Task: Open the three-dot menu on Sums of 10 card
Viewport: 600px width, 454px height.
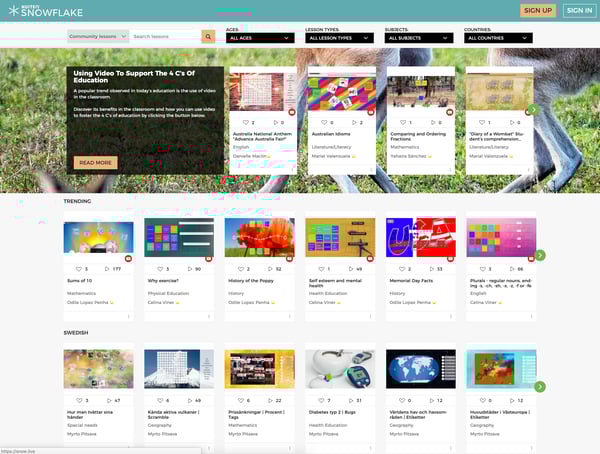Action: pyautogui.click(x=127, y=316)
